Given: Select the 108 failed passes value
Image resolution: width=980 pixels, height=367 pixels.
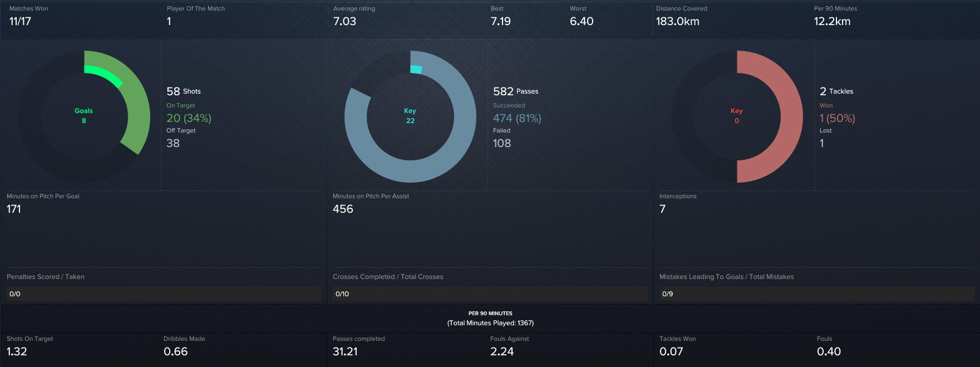Looking at the screenshot, I should [x=502, y=143].
